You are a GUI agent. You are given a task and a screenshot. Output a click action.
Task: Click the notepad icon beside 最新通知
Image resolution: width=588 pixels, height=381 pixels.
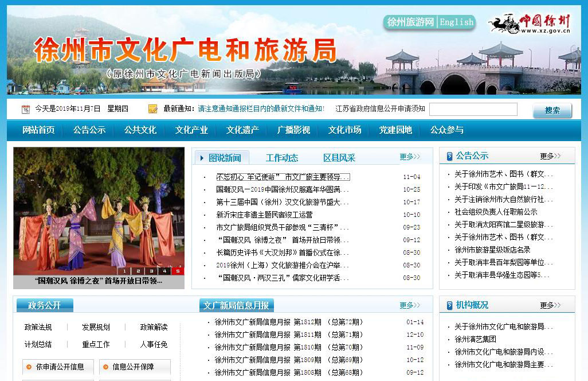(153, 109)
